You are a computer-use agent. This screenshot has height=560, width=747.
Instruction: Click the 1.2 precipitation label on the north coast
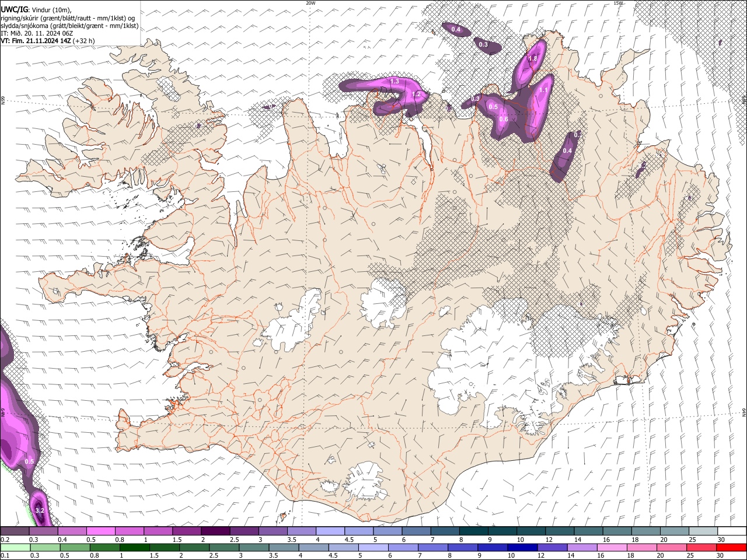click(x=416, y=94)
